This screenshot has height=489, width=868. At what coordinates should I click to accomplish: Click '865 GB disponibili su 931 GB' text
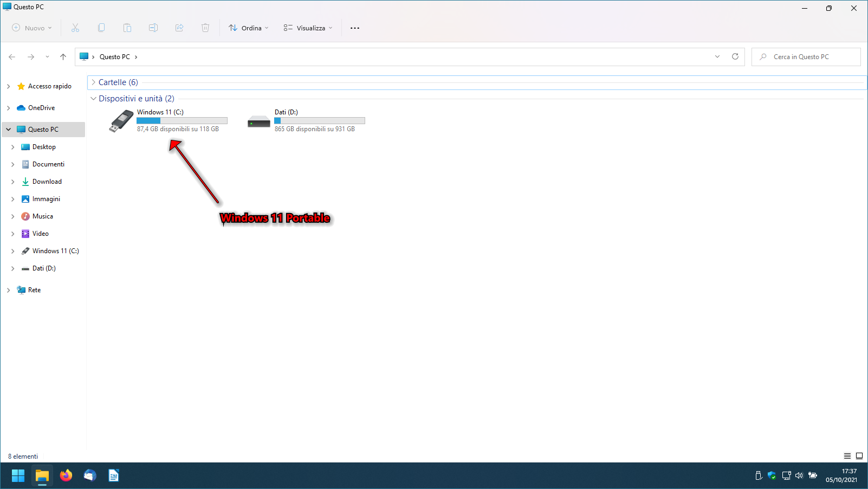(315, 129)
